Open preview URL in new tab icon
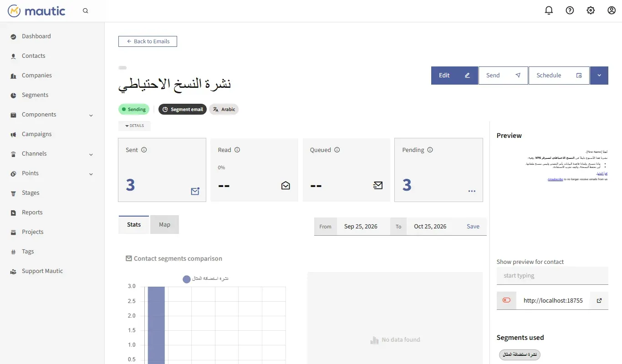The width and height of the screenshot is (622, 364). [599, 300]
